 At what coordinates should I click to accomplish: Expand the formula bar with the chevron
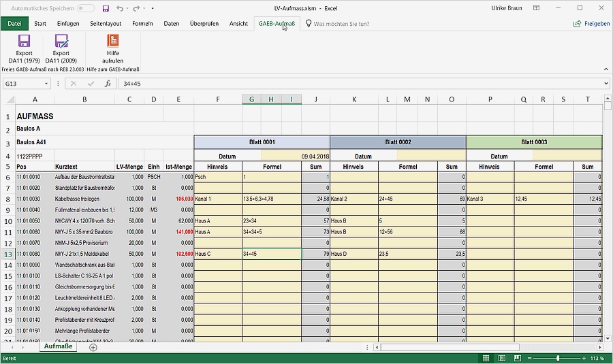click(x=606, y=84)
